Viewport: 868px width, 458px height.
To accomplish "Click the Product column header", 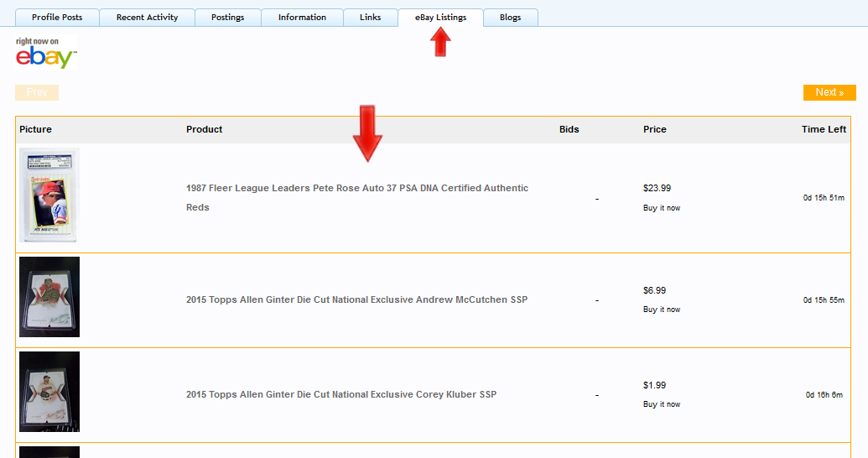I will click(205, 129).
